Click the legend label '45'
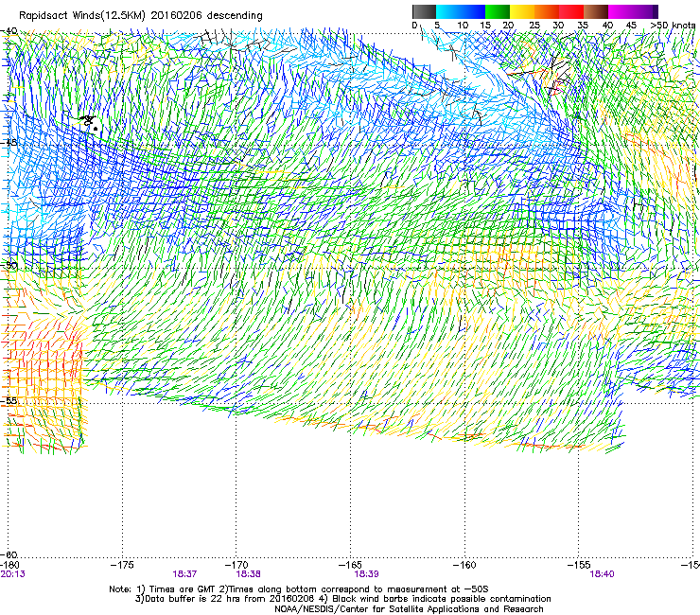The height and width of the screenshot is (615, 700). 631,26
